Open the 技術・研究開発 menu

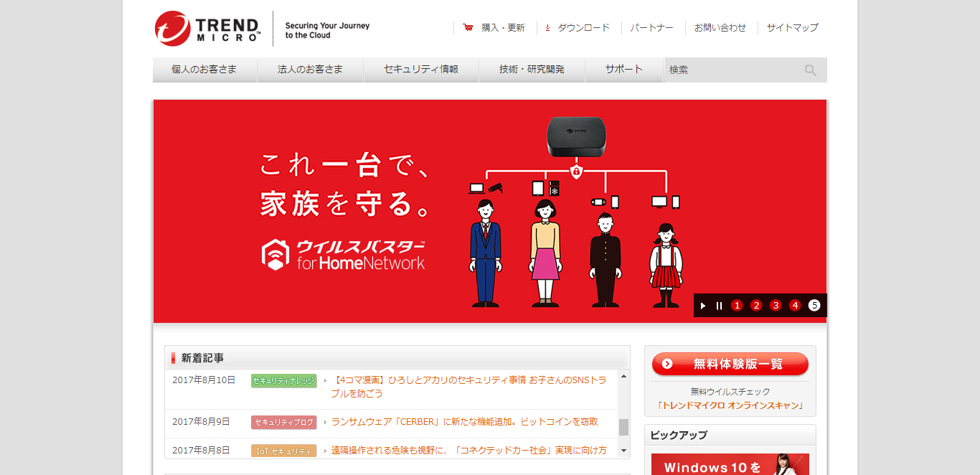click(532, 70)
